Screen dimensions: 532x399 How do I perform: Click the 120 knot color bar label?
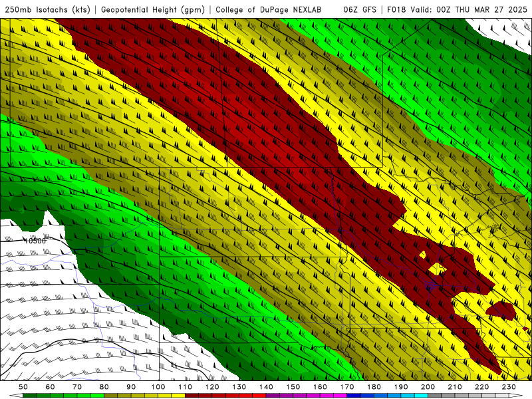[x=212, y=387]
